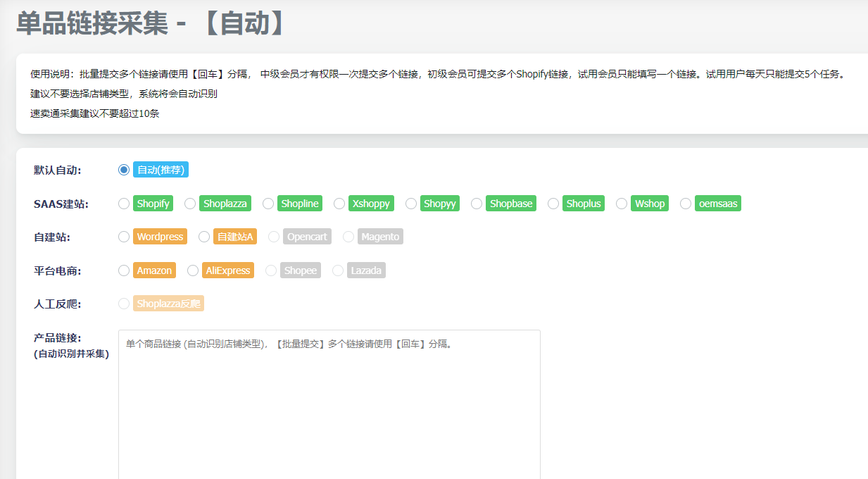
Task: Choose Shopyy as store type
Action: pos(411,204)
